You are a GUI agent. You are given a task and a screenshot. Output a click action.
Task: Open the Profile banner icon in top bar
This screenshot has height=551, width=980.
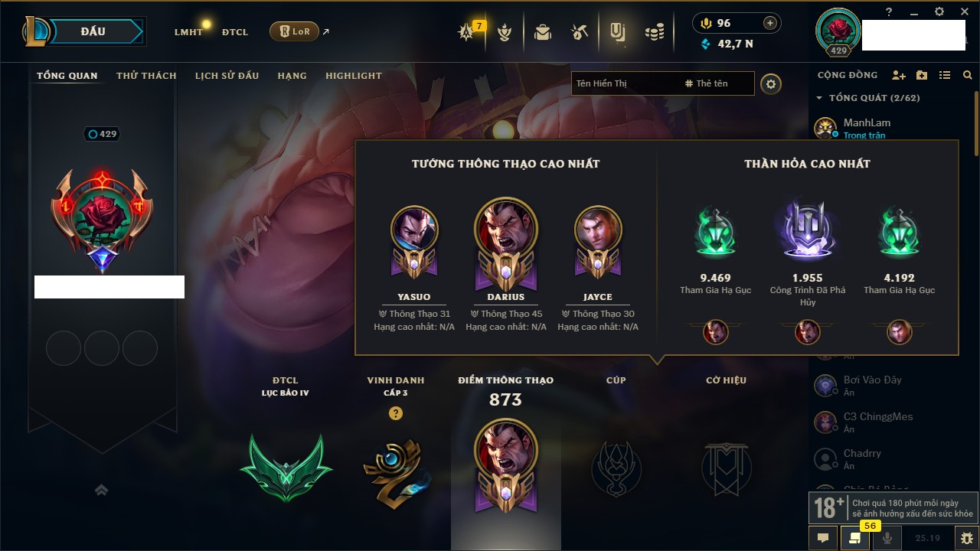pos(617,32)
